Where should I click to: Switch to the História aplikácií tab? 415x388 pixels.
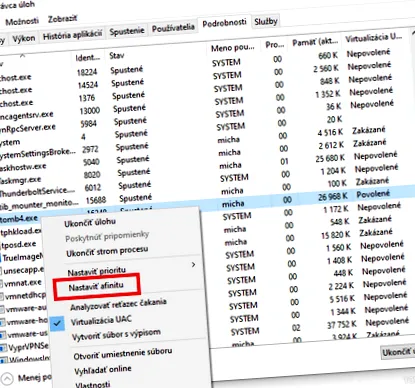tap(72, 35)
